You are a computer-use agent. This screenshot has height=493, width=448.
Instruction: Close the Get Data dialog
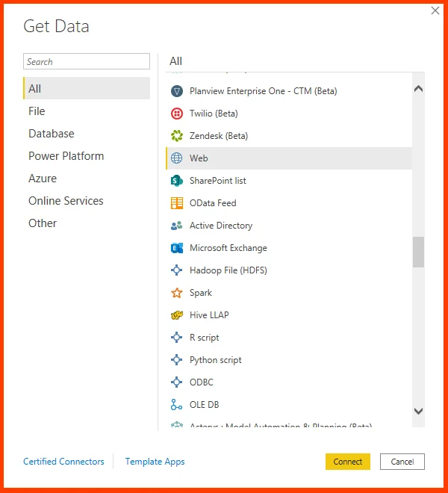435,10
